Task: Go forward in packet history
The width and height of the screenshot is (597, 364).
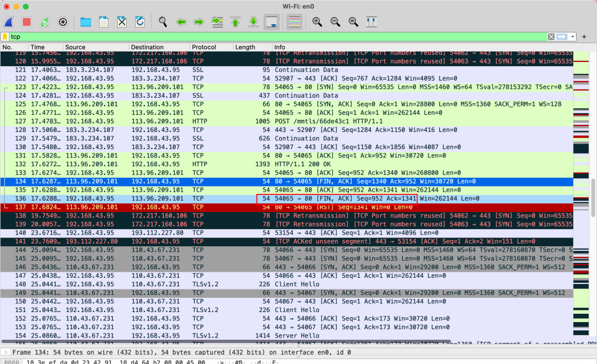Action: tap(199, 22)
